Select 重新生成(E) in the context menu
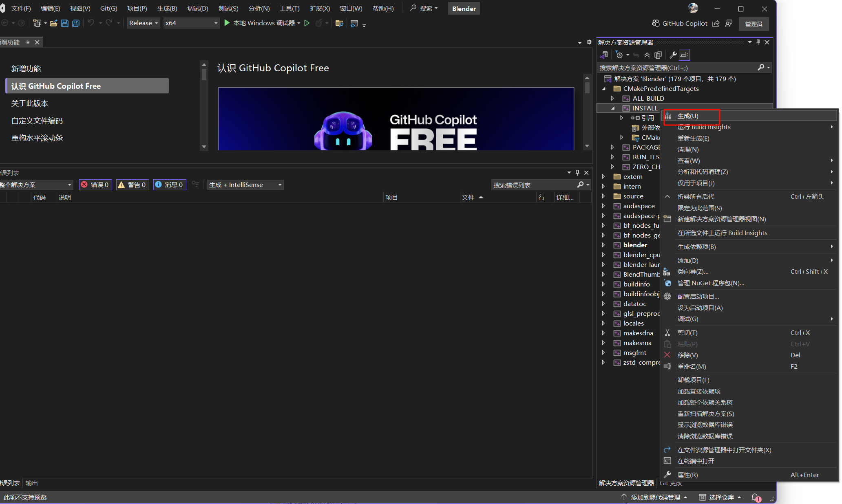 693,139
